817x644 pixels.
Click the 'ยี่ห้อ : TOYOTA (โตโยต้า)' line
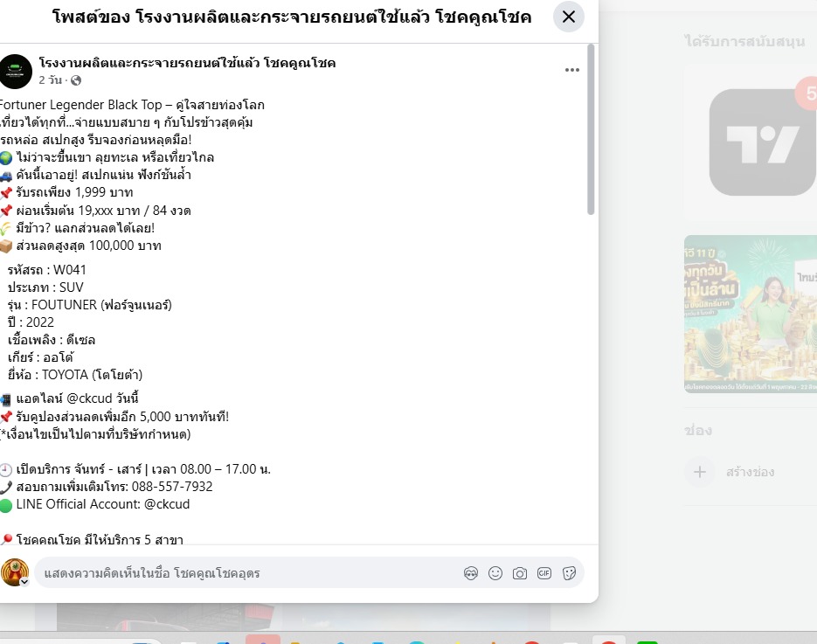(75, 375)
